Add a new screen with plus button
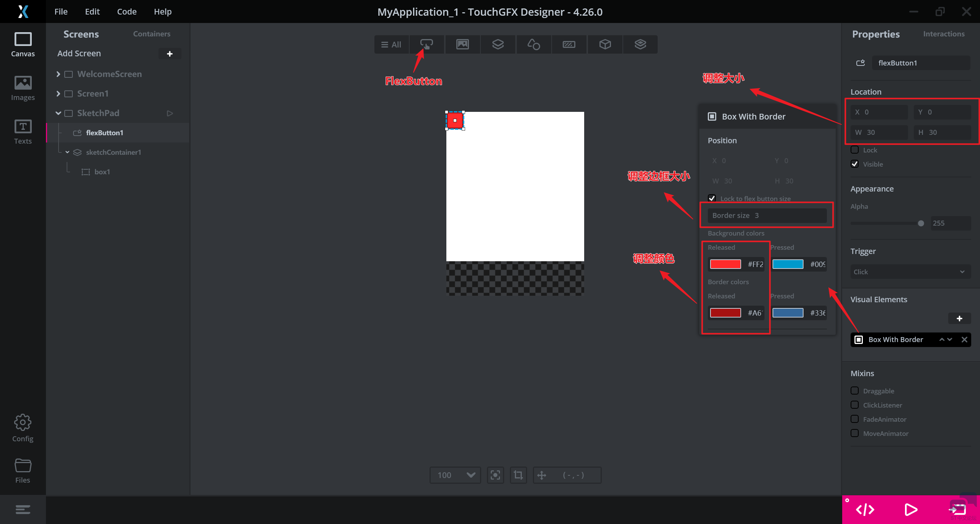This screenshot has height=524, width=980. [170, 54]
